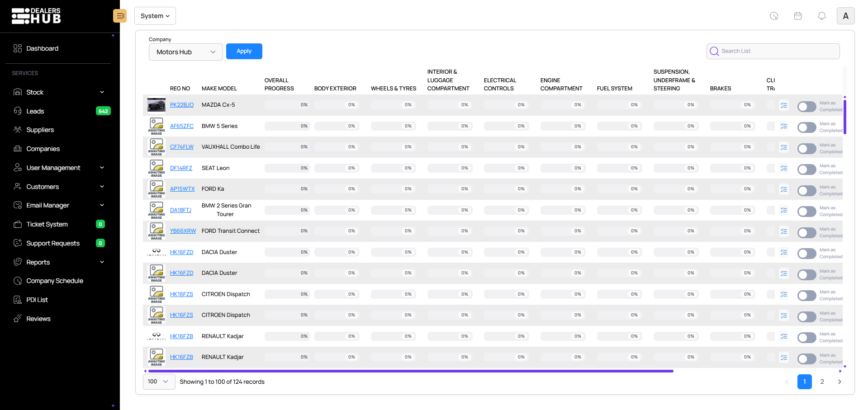Open Ticket System in the sidebar

click(x=47, y=224)
